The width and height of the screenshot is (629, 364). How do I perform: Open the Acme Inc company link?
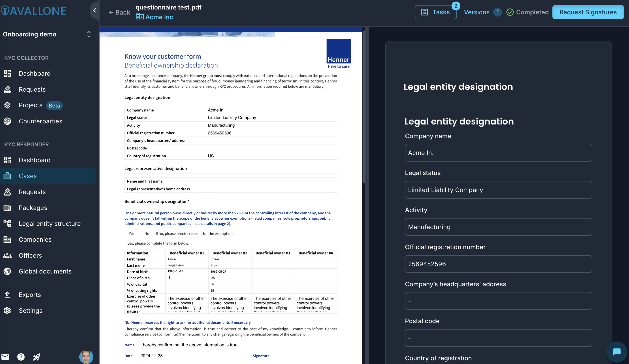coord(155,17)
